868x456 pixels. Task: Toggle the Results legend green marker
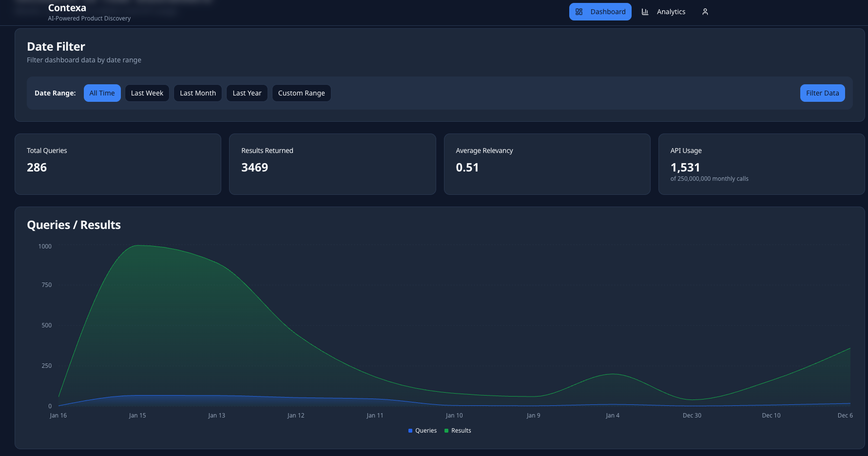coord(446,431)
